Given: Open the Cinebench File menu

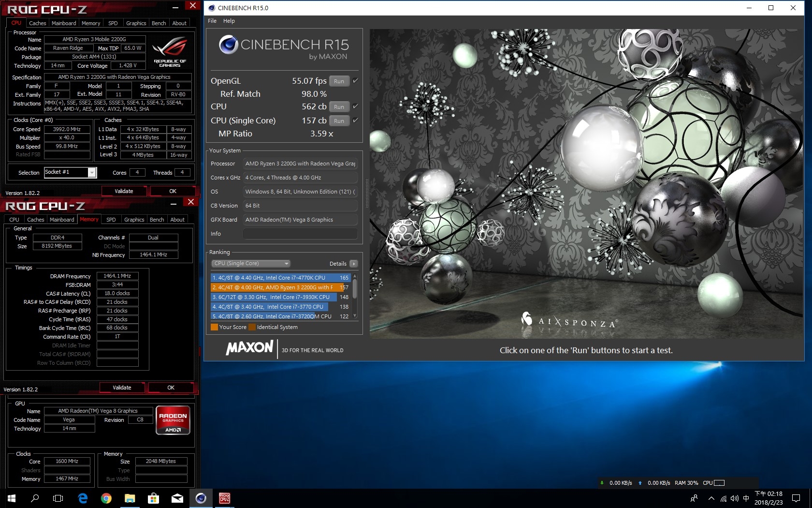Looking at the screenshot, I should (x=212, y=21).
